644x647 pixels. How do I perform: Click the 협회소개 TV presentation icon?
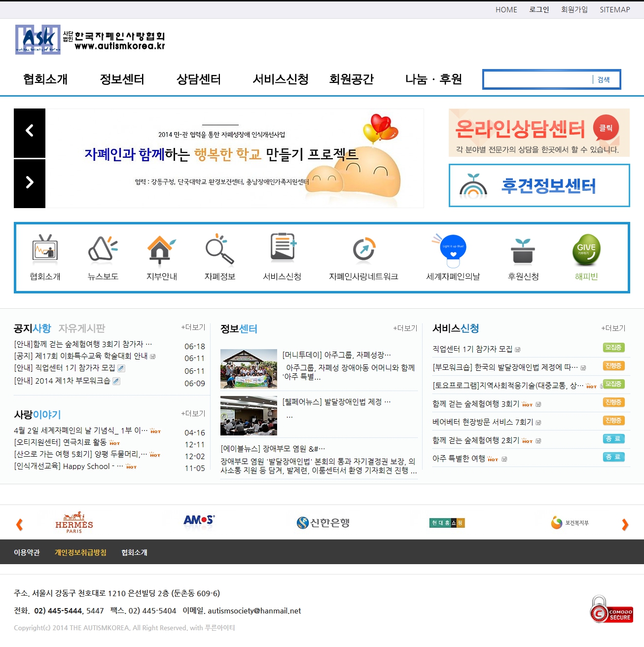(45, 248)
